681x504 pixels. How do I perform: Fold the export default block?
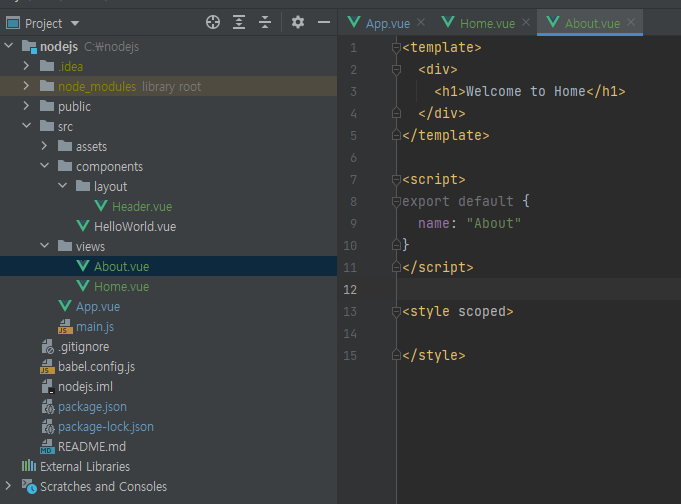point(396,201)
